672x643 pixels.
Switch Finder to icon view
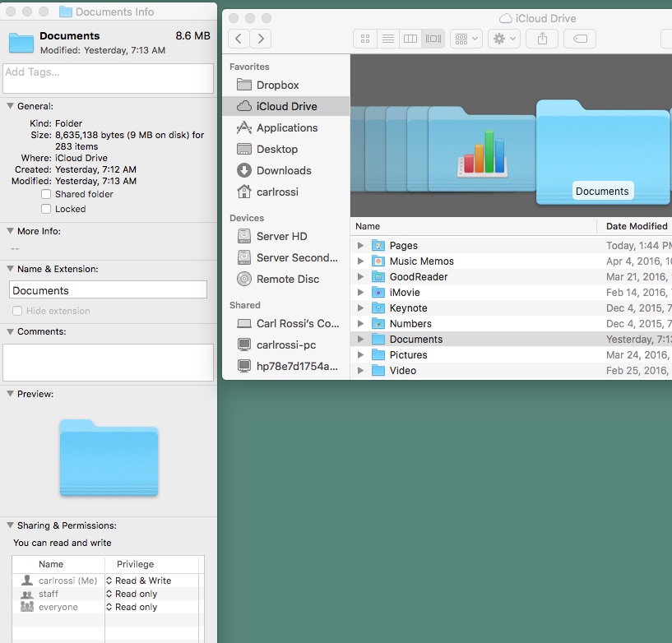point(365,39)
